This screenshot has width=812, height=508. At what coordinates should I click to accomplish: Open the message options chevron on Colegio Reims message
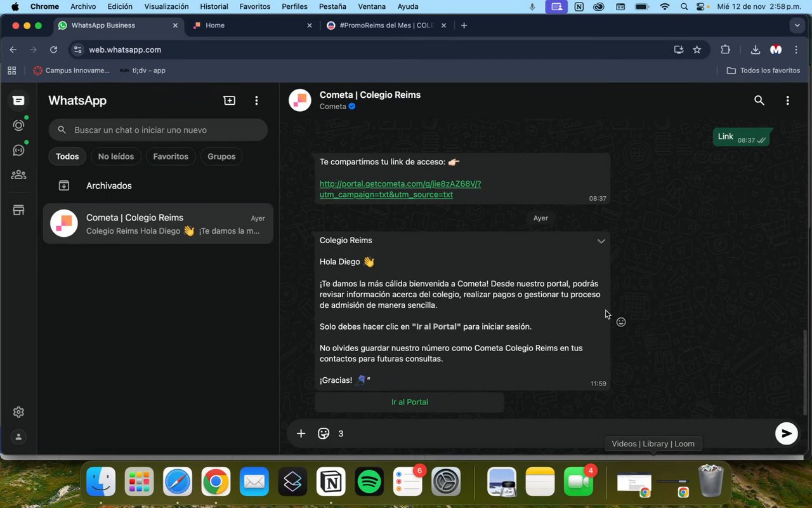coord(601,241)
